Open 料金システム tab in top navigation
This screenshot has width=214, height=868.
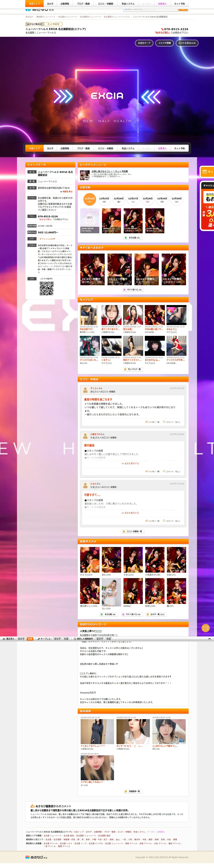[128, 4]
